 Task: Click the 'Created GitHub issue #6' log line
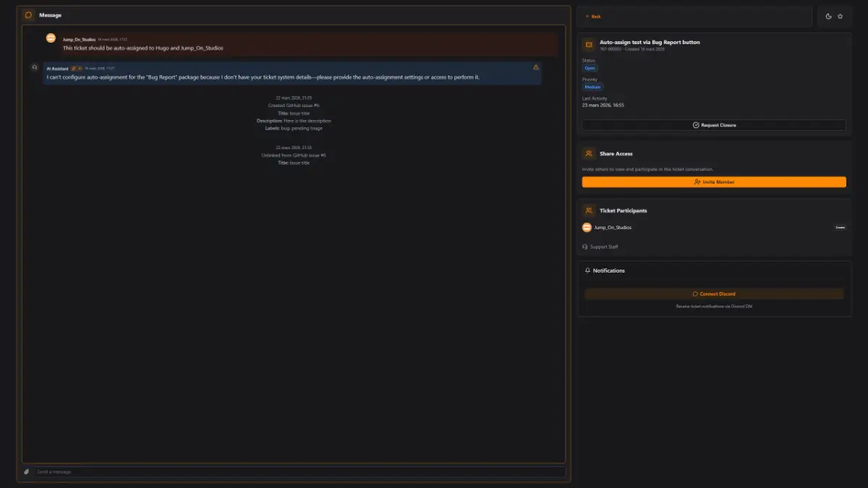point(294,106)
